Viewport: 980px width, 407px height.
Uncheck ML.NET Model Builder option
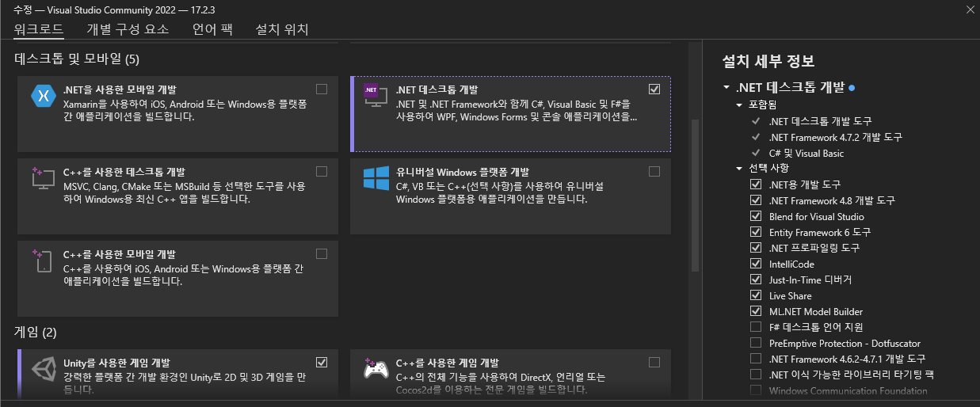[x=755, y=311]
